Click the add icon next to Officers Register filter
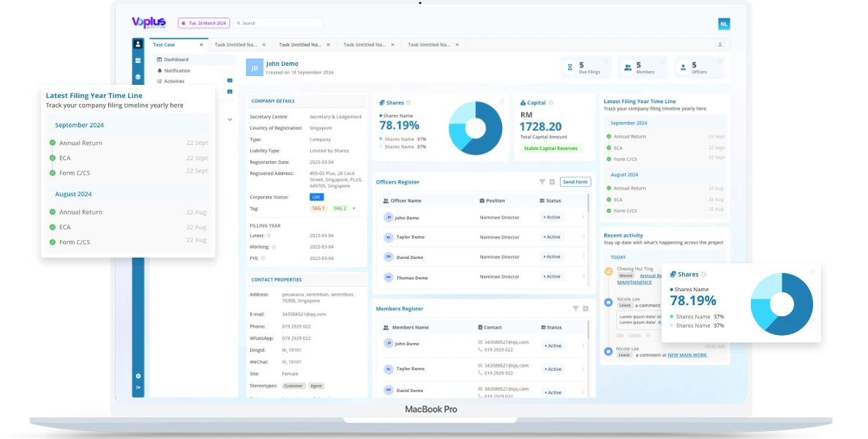This screenshot has height=439, width=868. click(552, 181)
